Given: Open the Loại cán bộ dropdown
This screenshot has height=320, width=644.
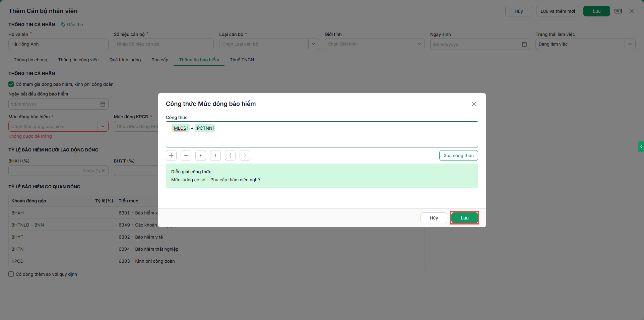Looking at the screenshot, I should click(x=314, y=44).
